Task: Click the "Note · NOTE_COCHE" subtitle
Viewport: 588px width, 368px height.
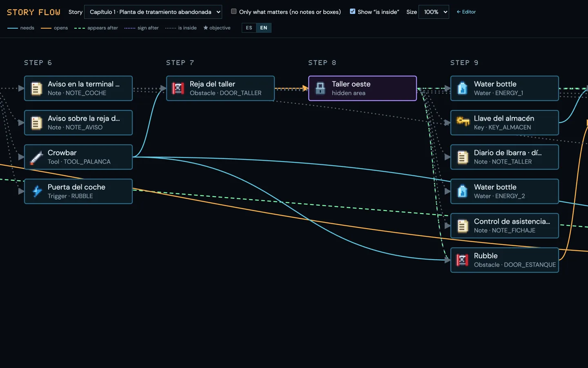Action: 77,93
